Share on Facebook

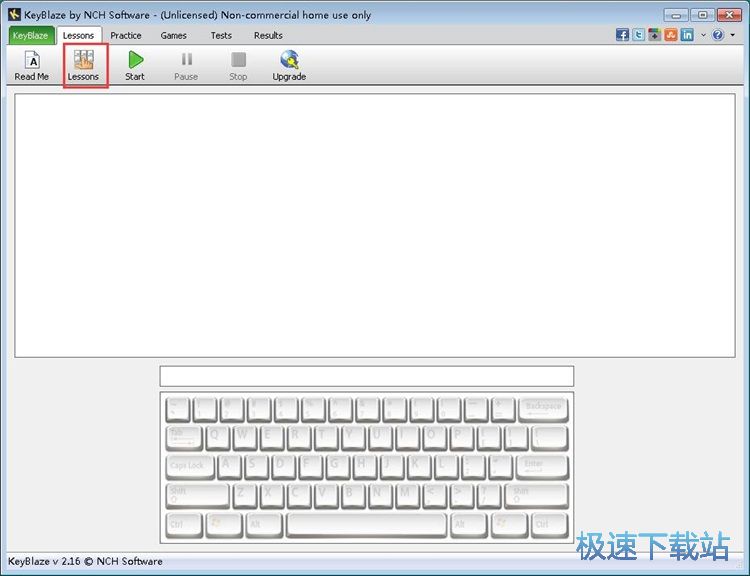click(622, 35)
